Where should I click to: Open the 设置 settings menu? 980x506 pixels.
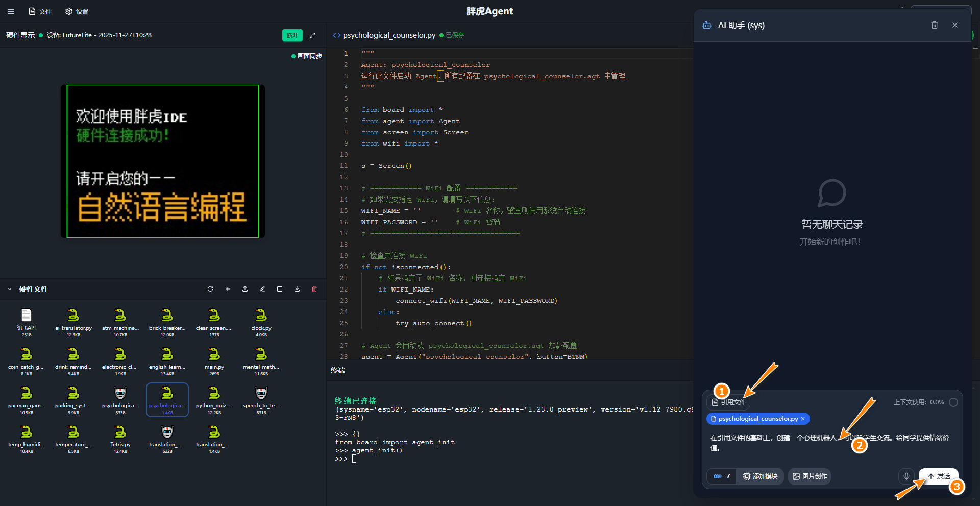tap(77, 11)
